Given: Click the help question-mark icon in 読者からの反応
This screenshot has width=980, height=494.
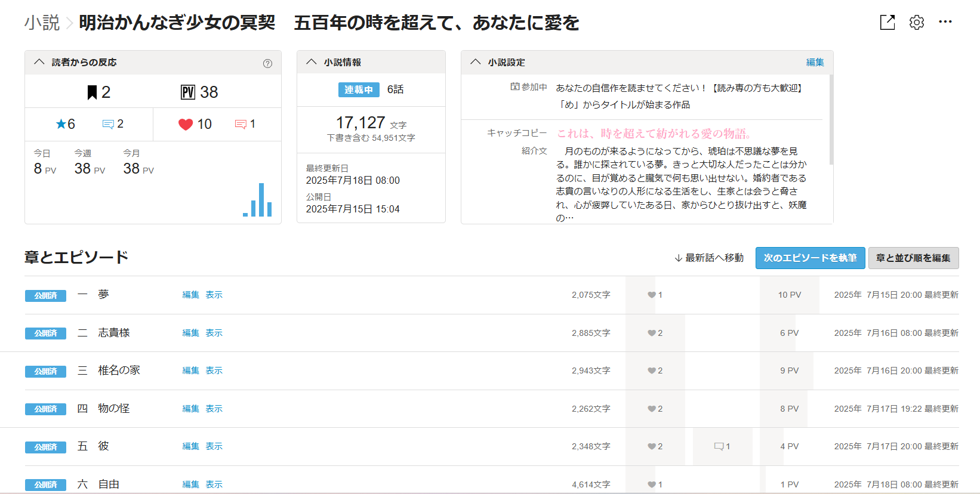Looking at the screenshot, I should (267, 63).
